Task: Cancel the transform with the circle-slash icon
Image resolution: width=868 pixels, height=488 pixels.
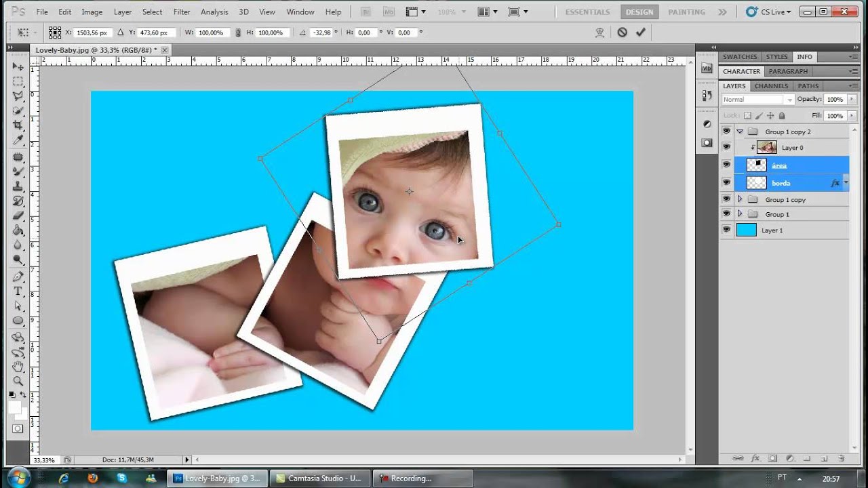Action: 622,32
